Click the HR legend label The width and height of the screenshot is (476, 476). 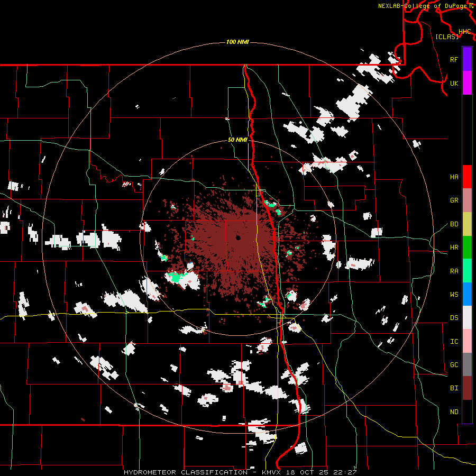pos(454,248)
